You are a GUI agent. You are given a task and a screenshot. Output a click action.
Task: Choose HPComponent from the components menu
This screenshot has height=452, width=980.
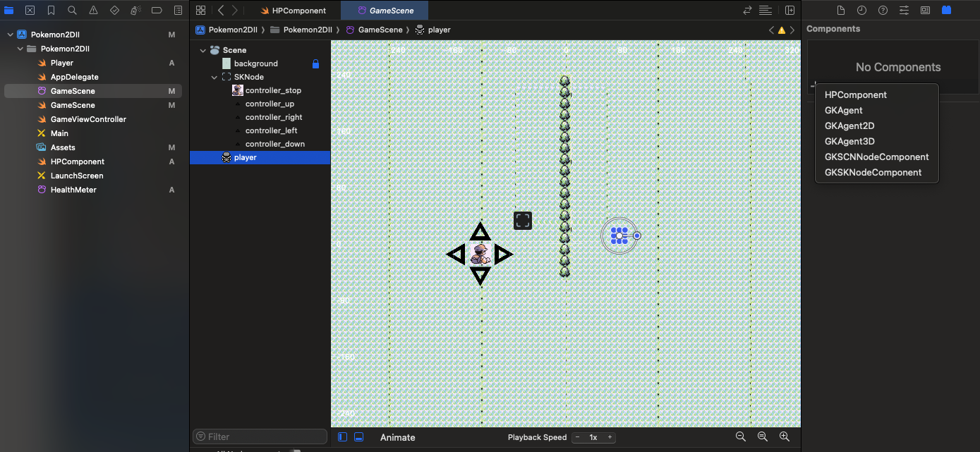point(855,94)
